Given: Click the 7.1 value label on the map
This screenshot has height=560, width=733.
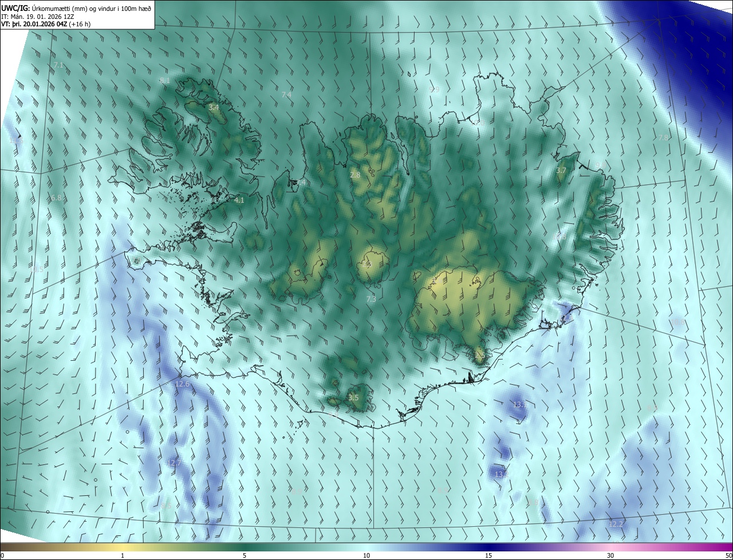Looking at the screenshot, I should [58, 65].
